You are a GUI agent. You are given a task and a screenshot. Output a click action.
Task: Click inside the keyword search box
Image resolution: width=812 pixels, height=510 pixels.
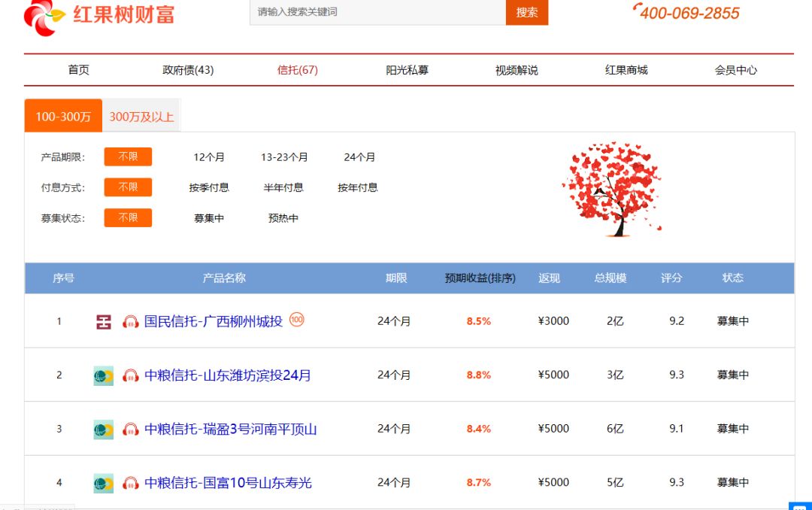[x=376, y=12]
